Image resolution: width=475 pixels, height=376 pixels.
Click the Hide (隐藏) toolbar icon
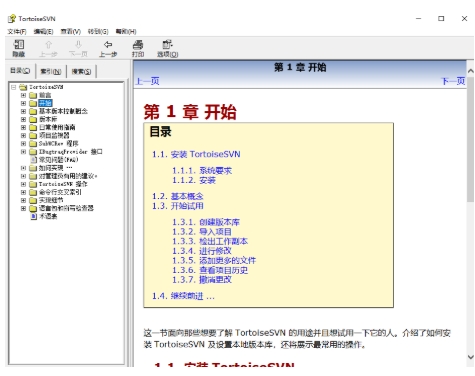[19, 44]
